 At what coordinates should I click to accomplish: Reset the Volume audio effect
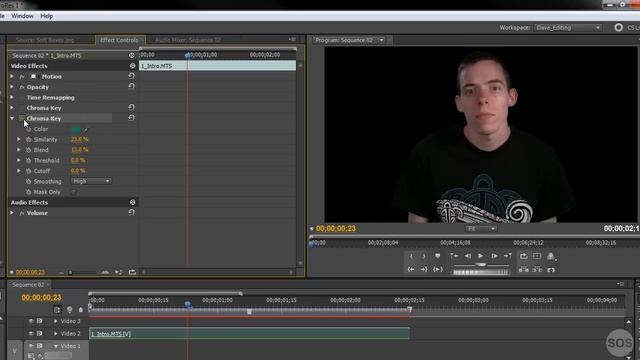(x=131, y=212)
